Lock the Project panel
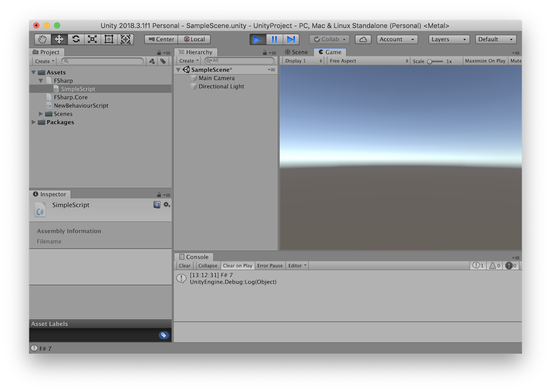 pos(159,53)
